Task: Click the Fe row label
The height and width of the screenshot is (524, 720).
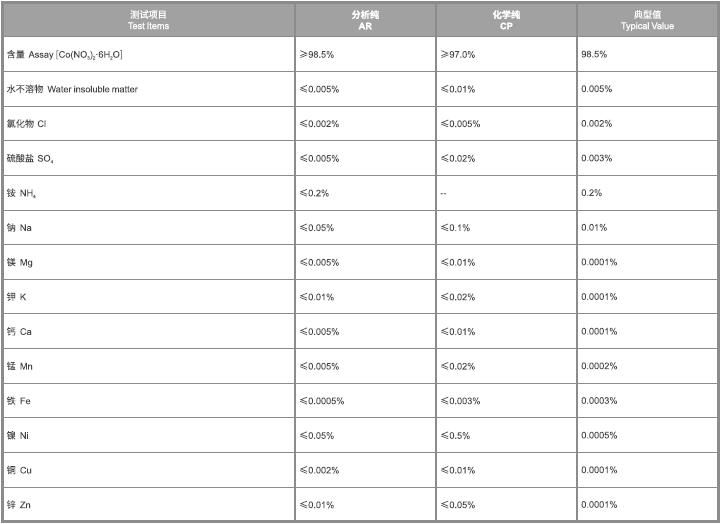Action: [19, 401]
